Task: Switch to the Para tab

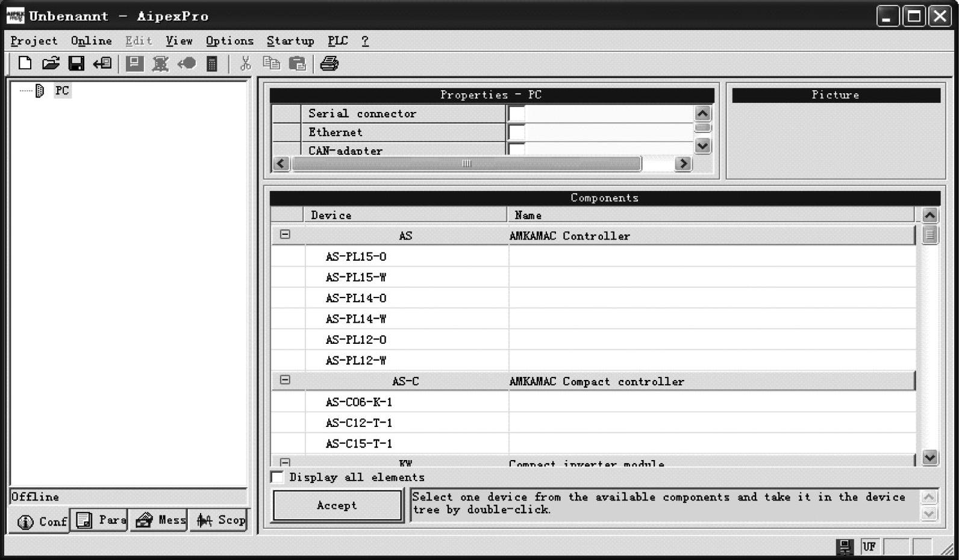Action: [x=99, y=520]
